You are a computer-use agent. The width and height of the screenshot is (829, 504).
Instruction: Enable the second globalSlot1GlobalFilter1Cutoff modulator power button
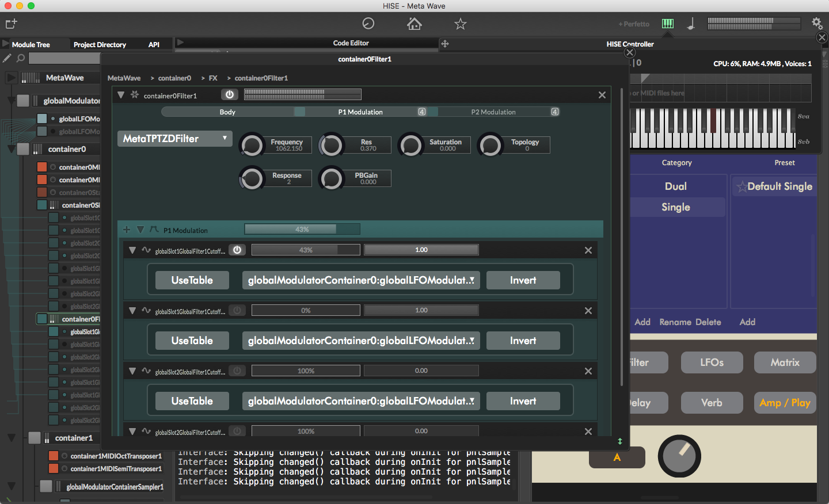(x=237, y=310)
